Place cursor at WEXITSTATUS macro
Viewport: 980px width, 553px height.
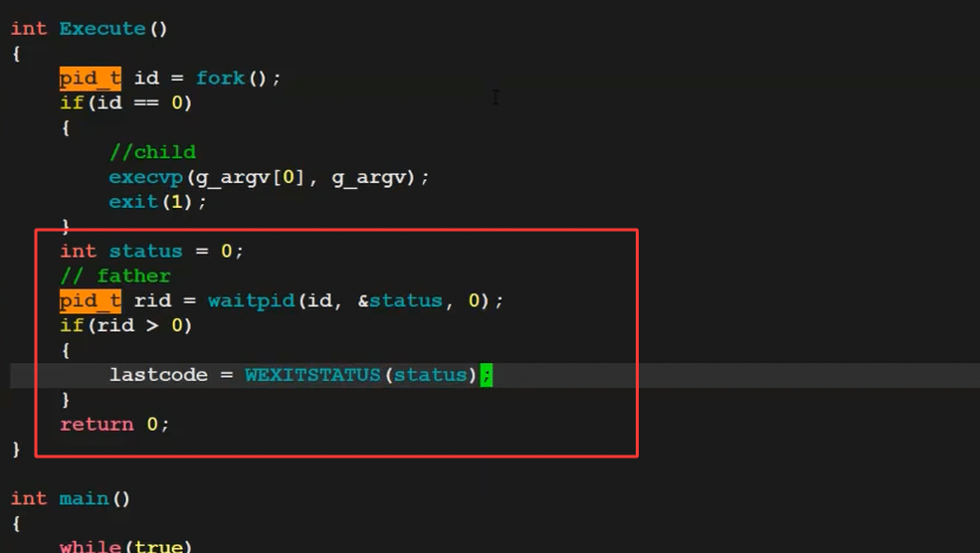point(312,375)
